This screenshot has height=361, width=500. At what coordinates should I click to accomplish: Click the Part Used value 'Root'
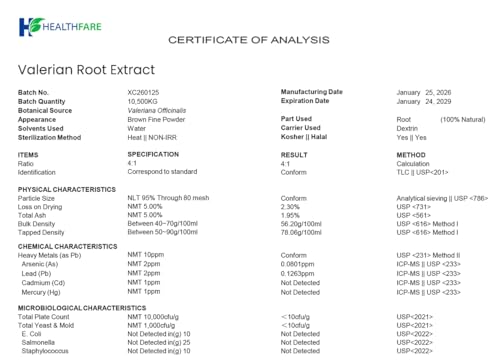tap(404, 119)
